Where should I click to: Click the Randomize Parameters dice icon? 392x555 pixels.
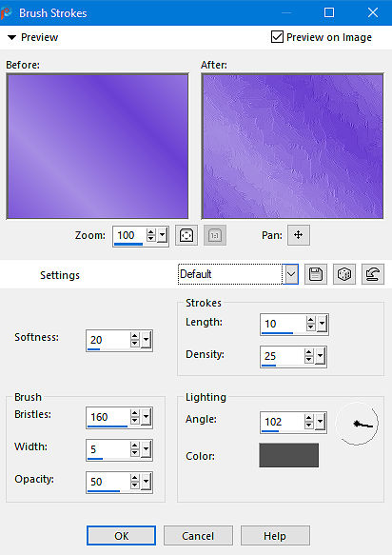tap(344, 274)
